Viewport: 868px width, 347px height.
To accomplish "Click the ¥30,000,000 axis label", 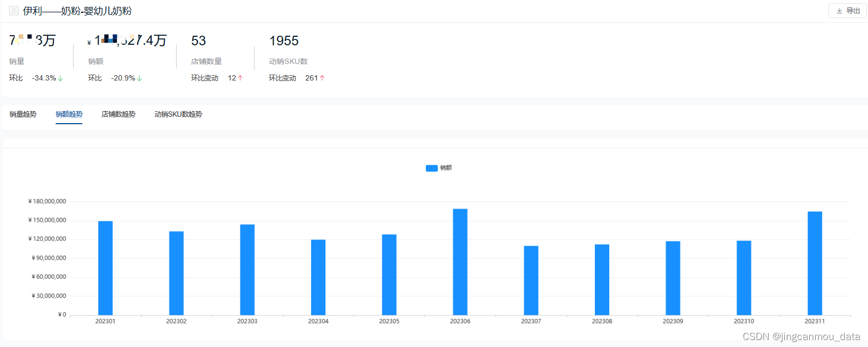I will [49, 296].
